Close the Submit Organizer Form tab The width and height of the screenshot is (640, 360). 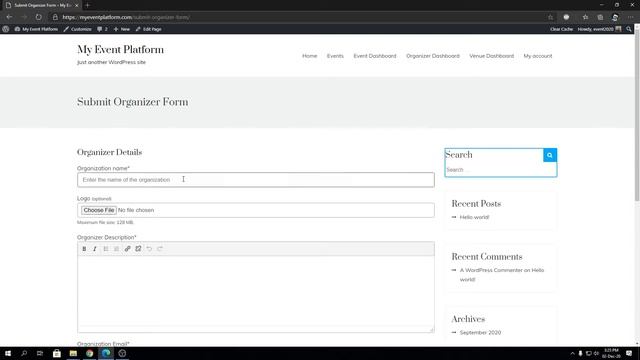point(76,5)
